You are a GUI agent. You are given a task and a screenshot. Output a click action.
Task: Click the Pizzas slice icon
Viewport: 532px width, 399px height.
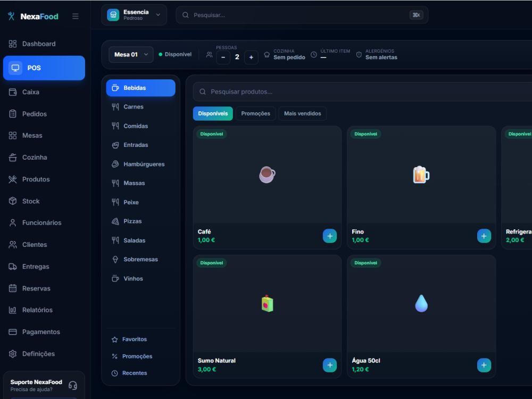coord(115,221)
